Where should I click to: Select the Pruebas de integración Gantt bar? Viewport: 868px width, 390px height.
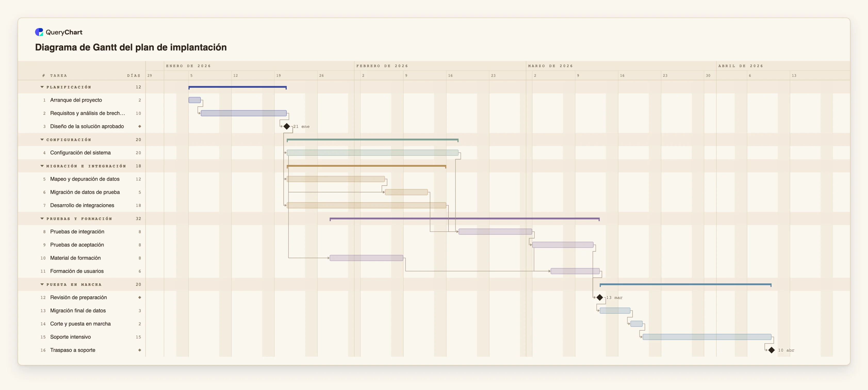[495, 232]
